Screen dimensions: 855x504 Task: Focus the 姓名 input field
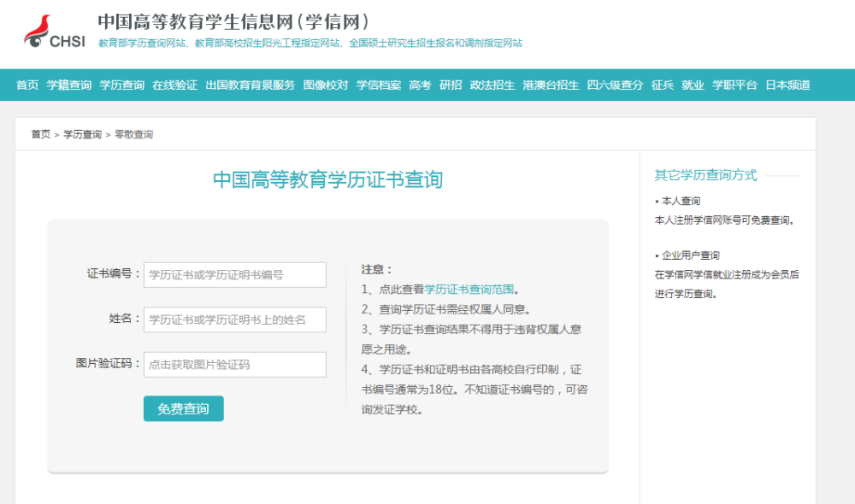coord(235,319)
